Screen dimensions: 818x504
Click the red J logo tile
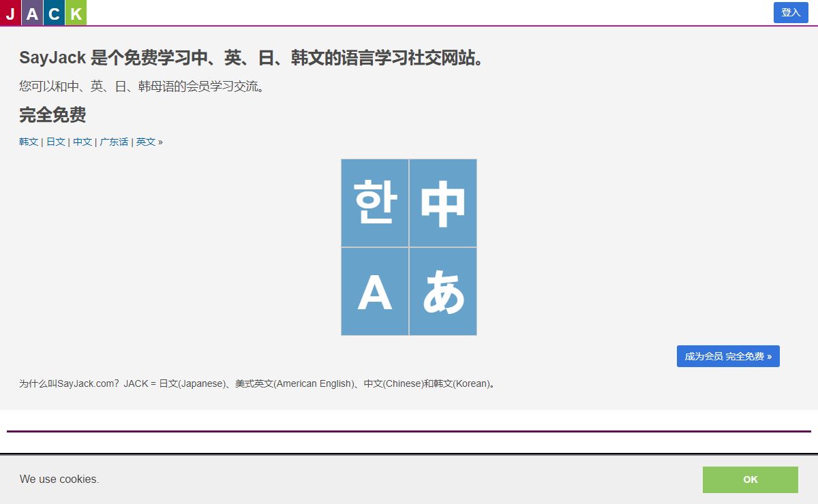coord(10,12)
